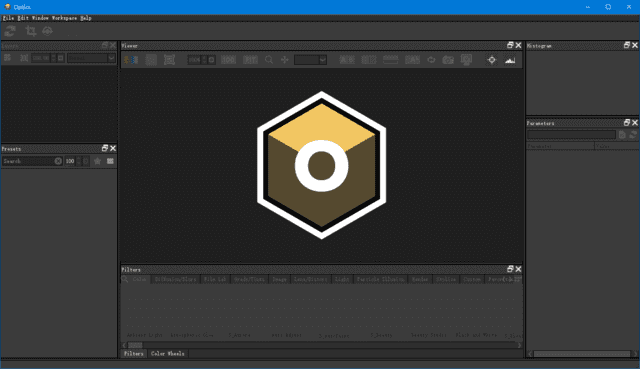Open the Layers blend mode dropdown
Screen dimensions: 640x369
pyautogui.click(x=91, y=58)
